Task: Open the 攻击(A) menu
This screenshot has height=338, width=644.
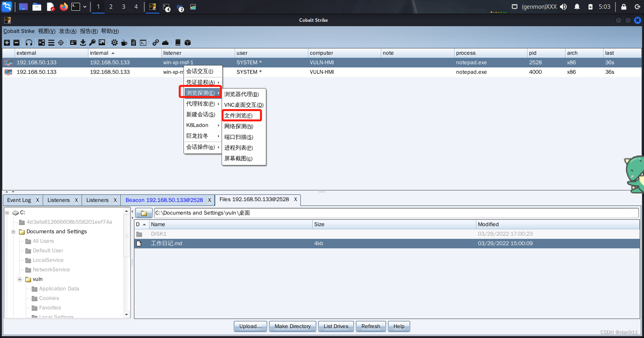Action: (x=68, y=31)
